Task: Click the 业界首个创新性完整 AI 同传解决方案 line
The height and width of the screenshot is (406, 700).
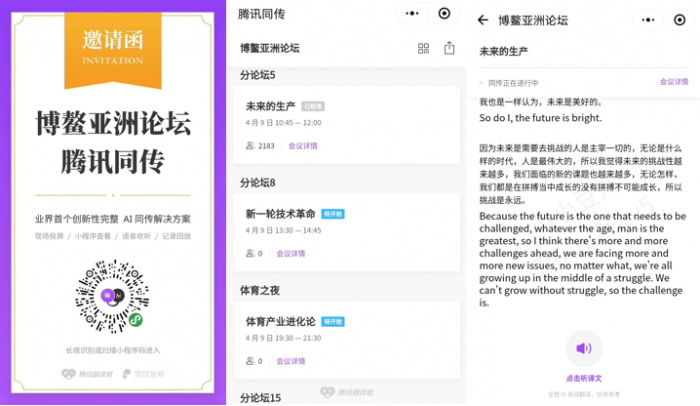Action: pos(112,219)
